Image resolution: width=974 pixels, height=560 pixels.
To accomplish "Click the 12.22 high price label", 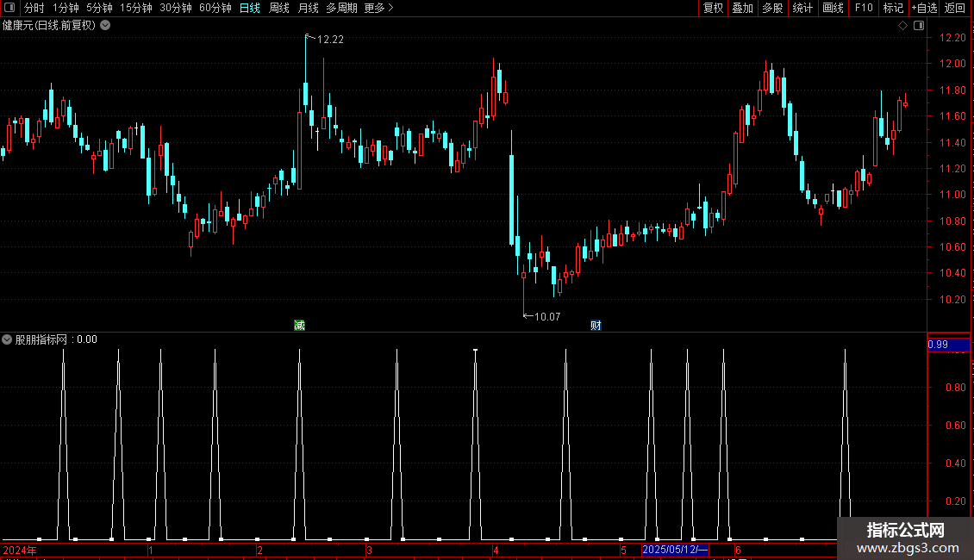I will pos(330,40).
